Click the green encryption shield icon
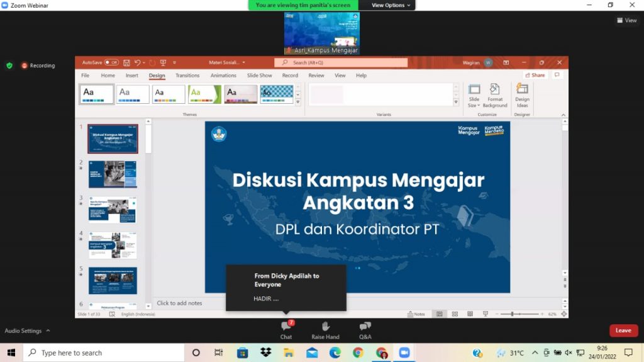 pyautogui.click(x=9, y=65)
